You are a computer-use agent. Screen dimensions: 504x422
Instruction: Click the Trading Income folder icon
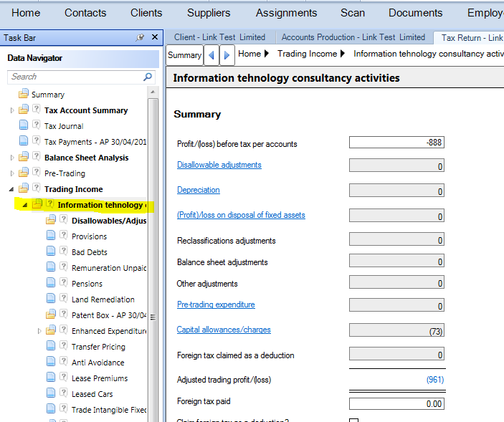point(23,188)
